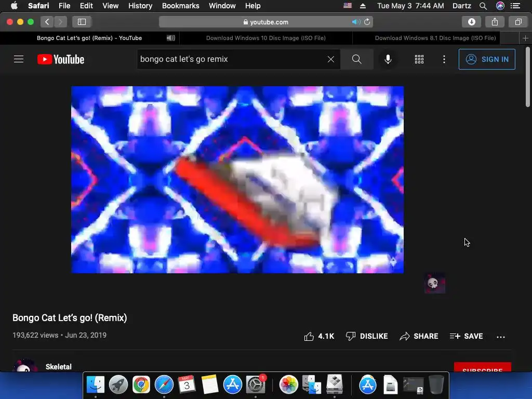532x399 pixels.
Task: Open the File menu
Action: [64, 6]
